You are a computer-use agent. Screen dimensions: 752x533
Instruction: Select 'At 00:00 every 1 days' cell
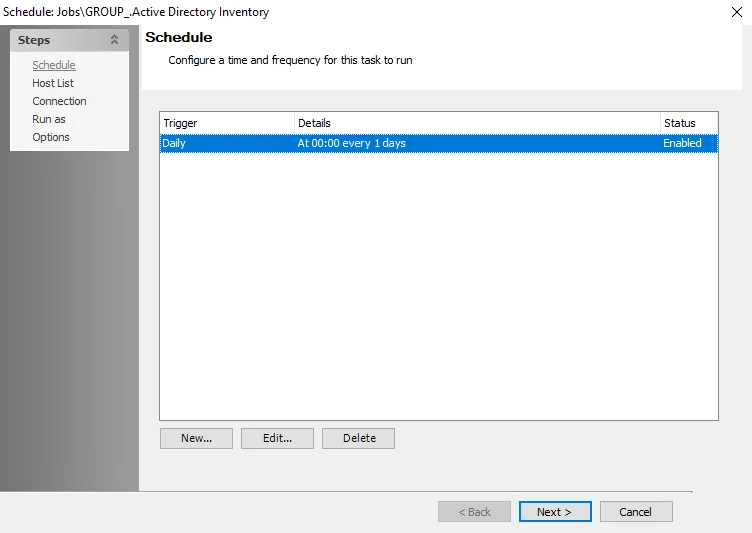tap(477, 143)
